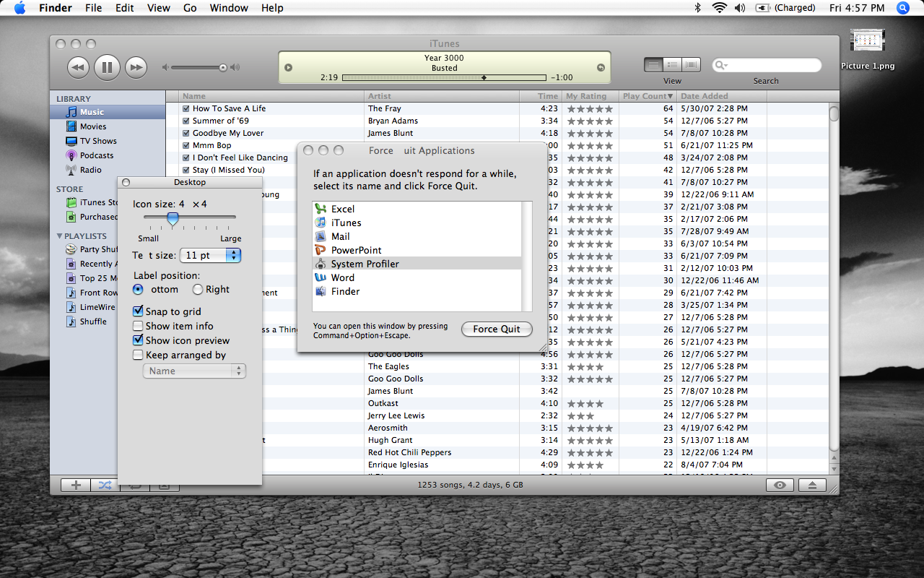Click the song progress bar in iTunes display
This screenshot has height=578, width=924.
tap(444, 77)
